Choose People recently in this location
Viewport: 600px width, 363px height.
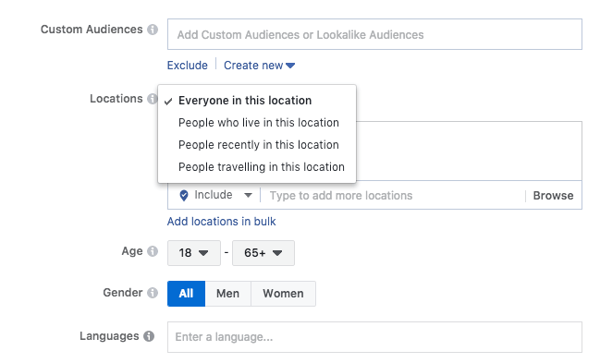click(257, 145)
